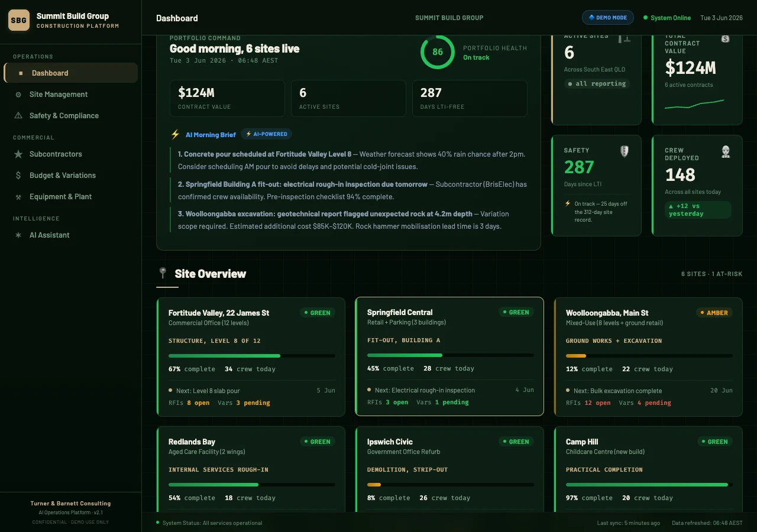Open the Redlands Bay site card
This screenshot has width=757, height=532.
pyautogui.click(x=251, y=469)
